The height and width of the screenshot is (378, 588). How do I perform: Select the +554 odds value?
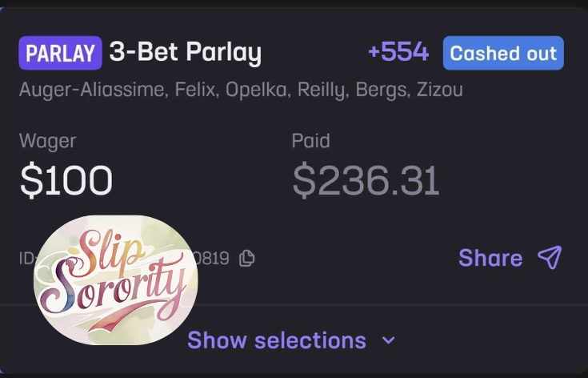(x=398, y=54)
